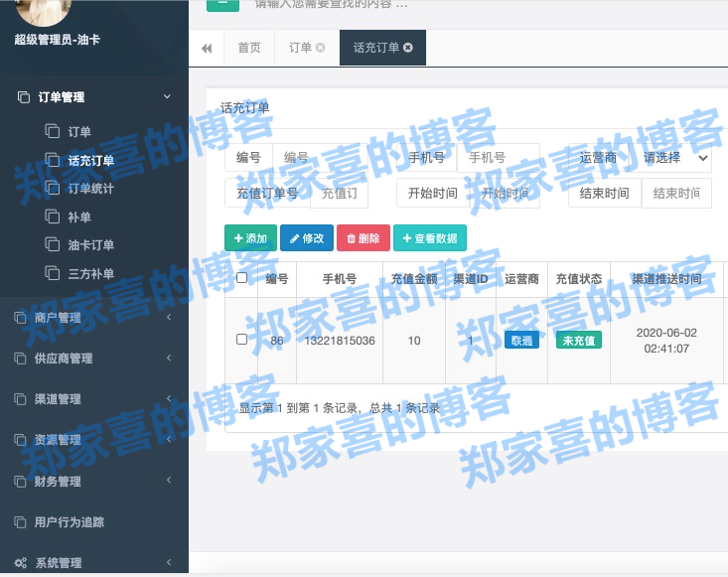Click the 编号 column header
The width and height of the screenshot is (728, 577).
pos(277,279)
